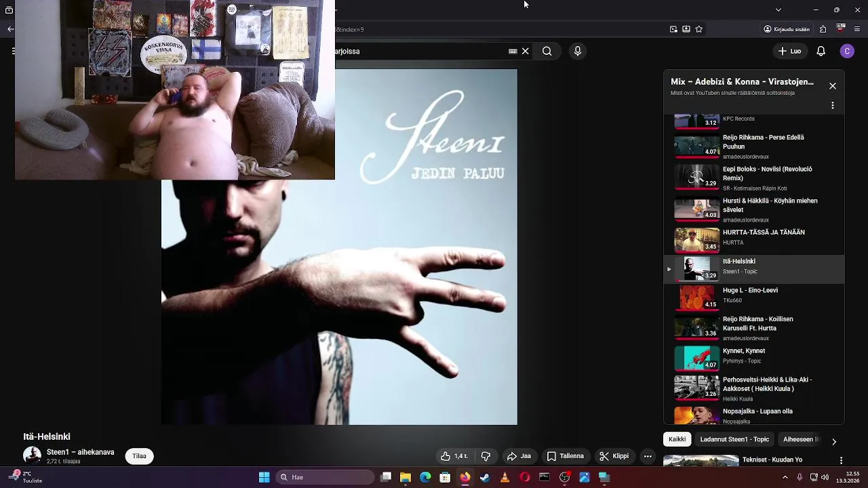The image size is (868, 488).
Task: Click the Jaa share button
Action: point(519,456)
